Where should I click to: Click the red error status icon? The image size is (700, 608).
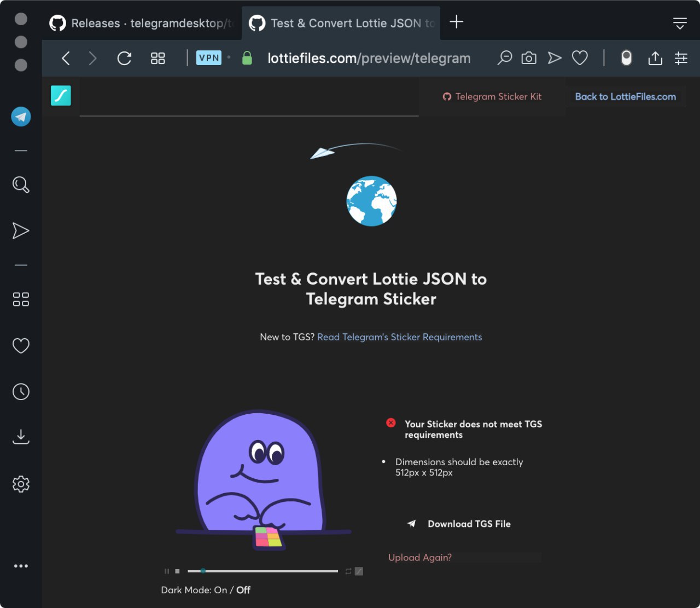pos(391,422)
